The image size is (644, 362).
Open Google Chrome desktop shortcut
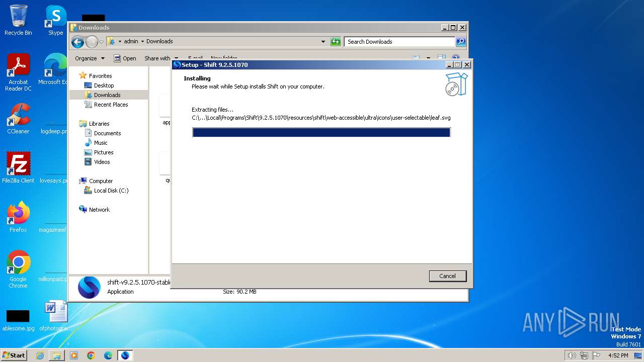[x=18, y=269]
